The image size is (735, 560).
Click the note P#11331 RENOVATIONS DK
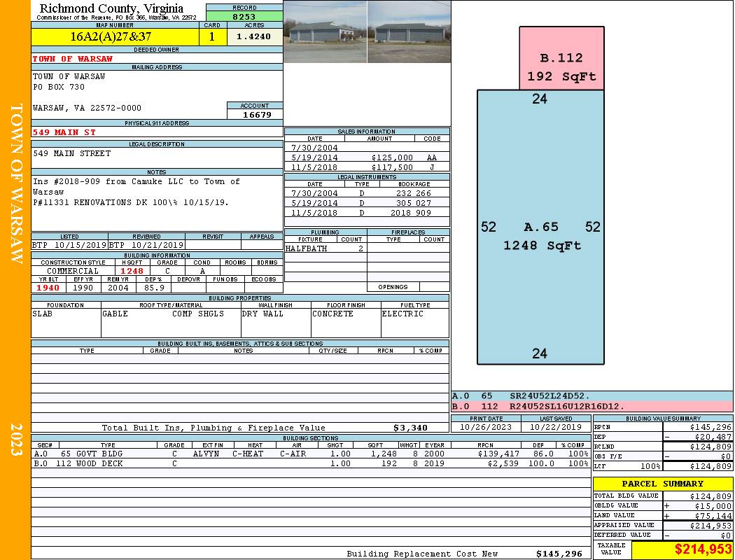pos(130,202)
